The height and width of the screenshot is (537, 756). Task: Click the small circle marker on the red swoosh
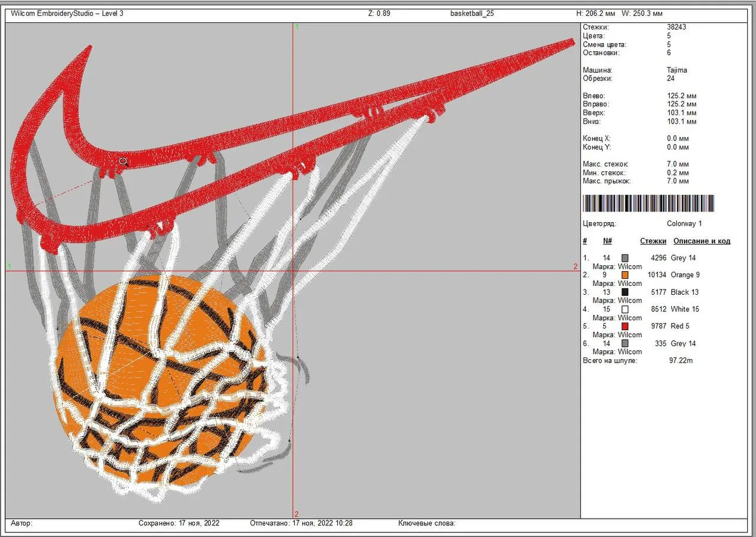[x=123, y=161]
